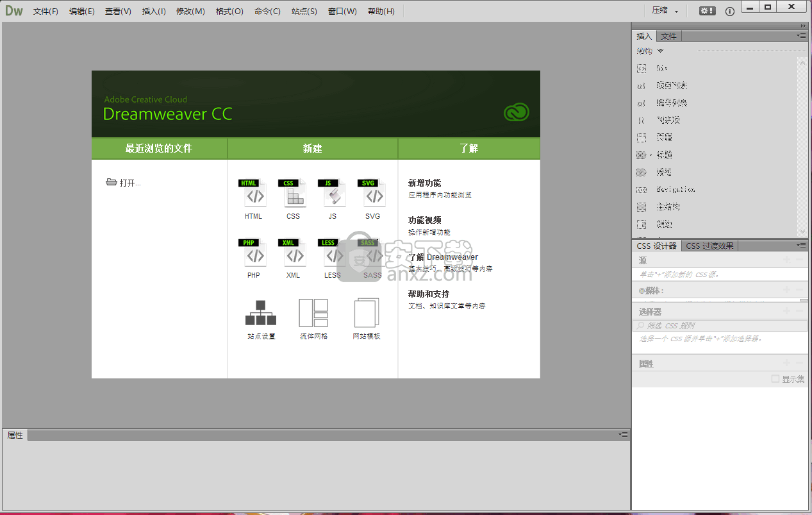
Task: Click the 属性 section minus button in CSS designer
Action: click(x=799, y=364)
